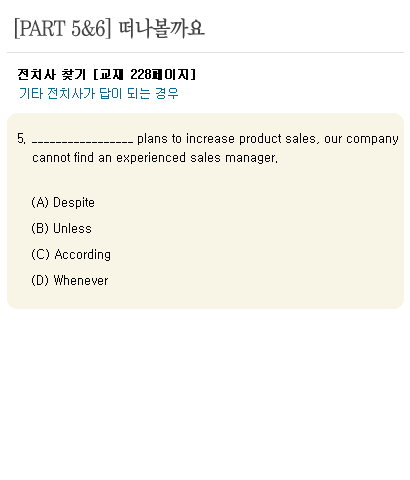Click the word 'Despite'
410x480 pixels.
(x=74, y=203)
